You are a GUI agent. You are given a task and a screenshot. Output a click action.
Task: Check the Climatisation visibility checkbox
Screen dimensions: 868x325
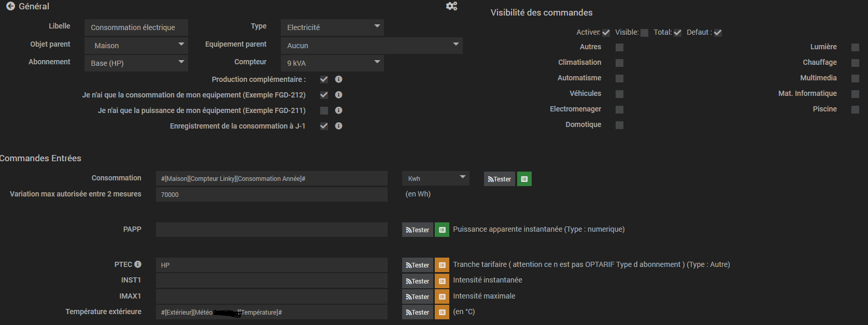(619, 63)
